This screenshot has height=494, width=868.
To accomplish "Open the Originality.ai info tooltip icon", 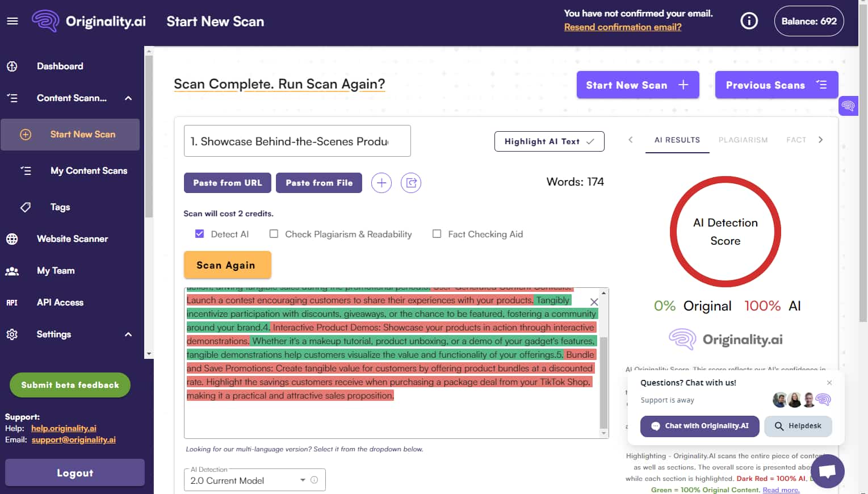I will tap(749, 20).
